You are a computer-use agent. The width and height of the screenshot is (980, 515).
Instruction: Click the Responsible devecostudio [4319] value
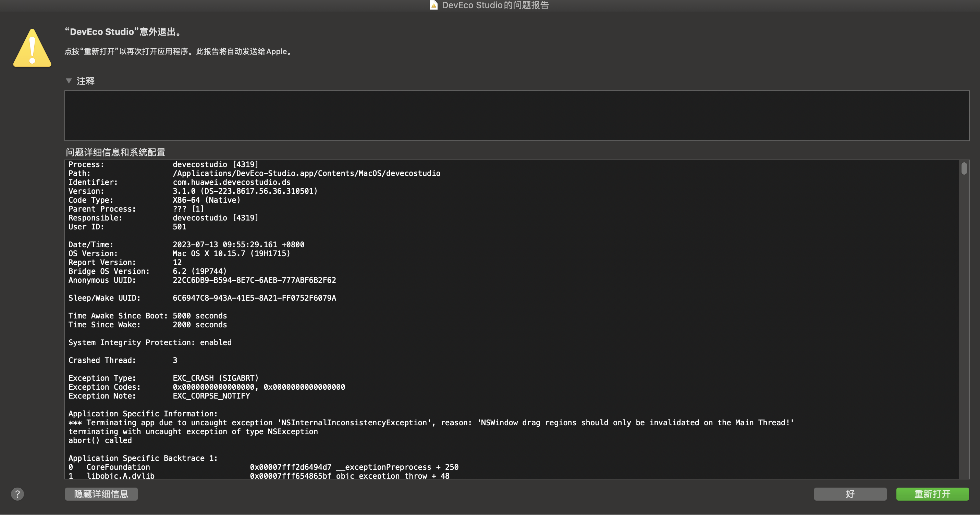coord(215,218)
